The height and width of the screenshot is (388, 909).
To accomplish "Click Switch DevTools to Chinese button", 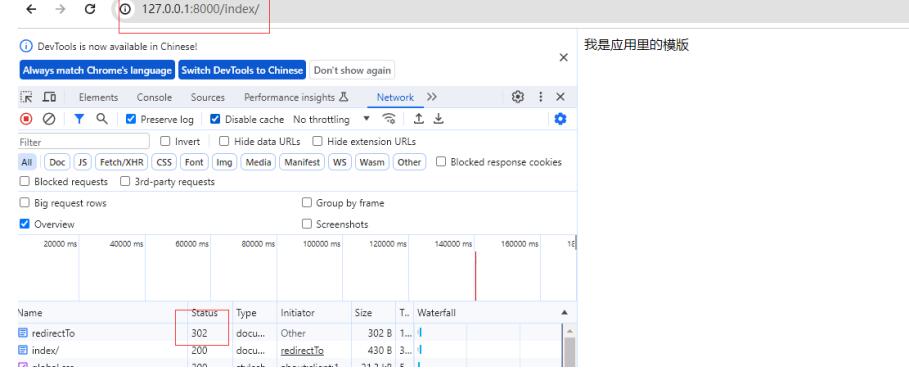I will [242, 70].
